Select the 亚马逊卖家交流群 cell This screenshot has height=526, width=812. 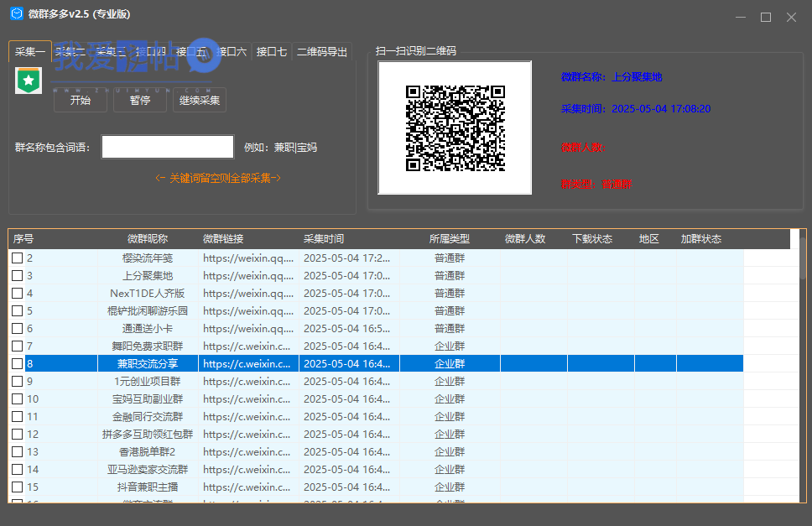tap(148, 469)
